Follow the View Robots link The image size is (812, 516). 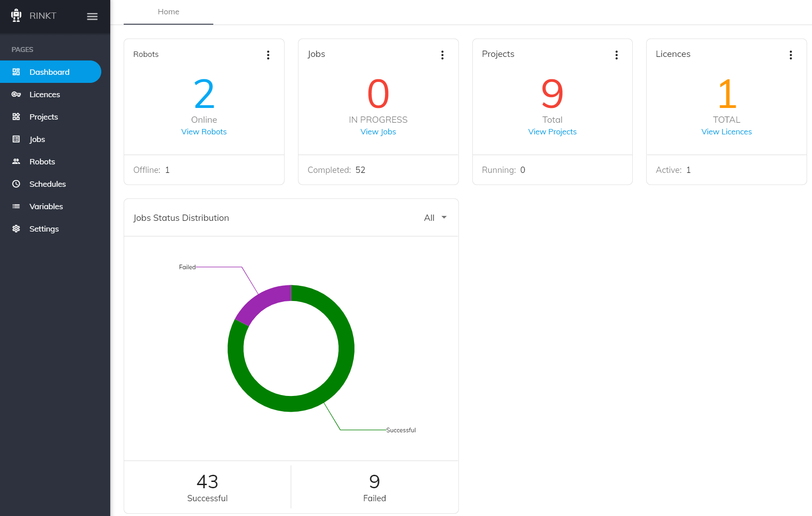coord(204,132)
